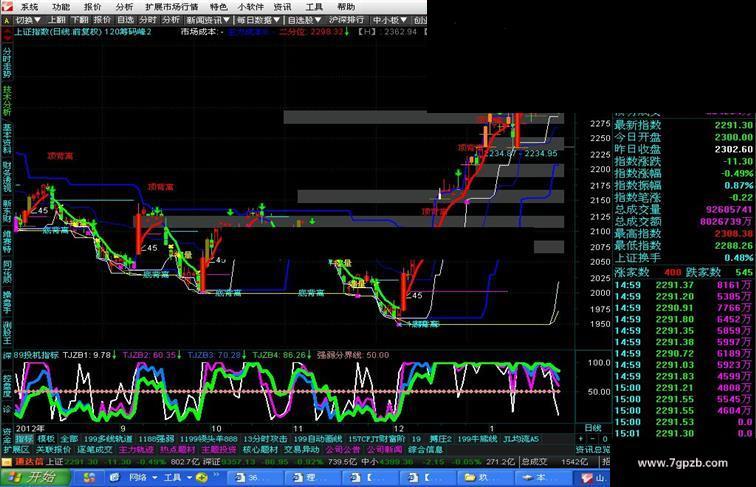
Task: Open the '理...' taskbar window
Action: tap(312, 478)
